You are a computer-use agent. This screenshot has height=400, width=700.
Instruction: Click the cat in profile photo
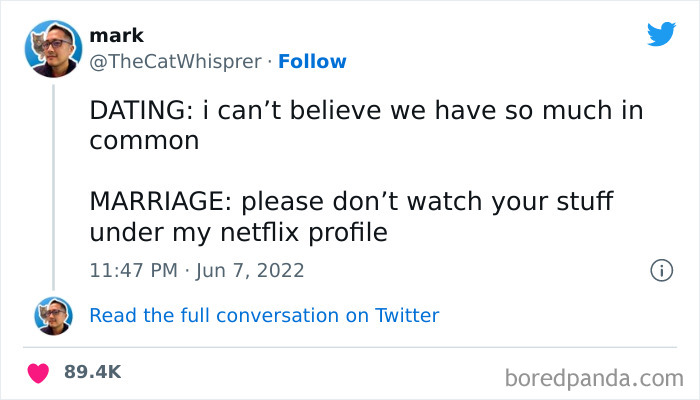click(38, 45)
